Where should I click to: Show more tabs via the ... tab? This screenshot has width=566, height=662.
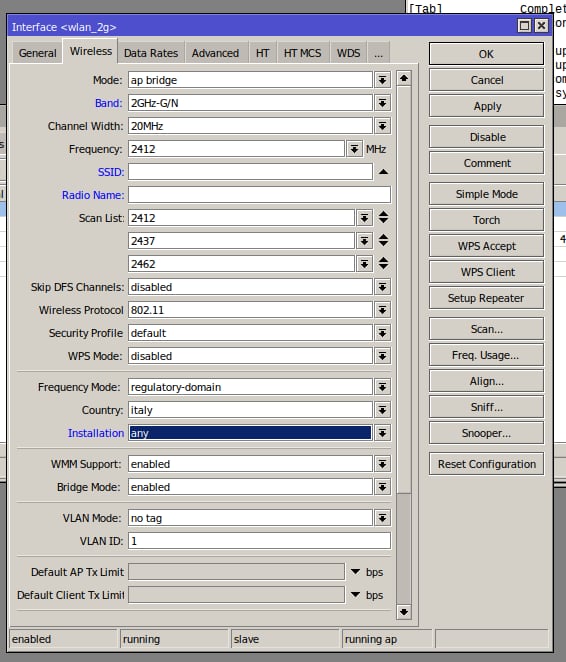pyautogui.click(x=378, y=53)
